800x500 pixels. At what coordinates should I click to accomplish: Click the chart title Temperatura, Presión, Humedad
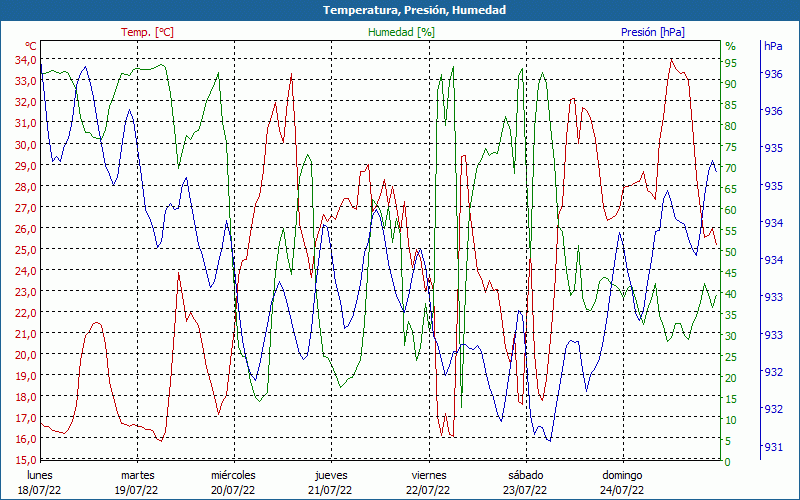[x=414, y=10]
